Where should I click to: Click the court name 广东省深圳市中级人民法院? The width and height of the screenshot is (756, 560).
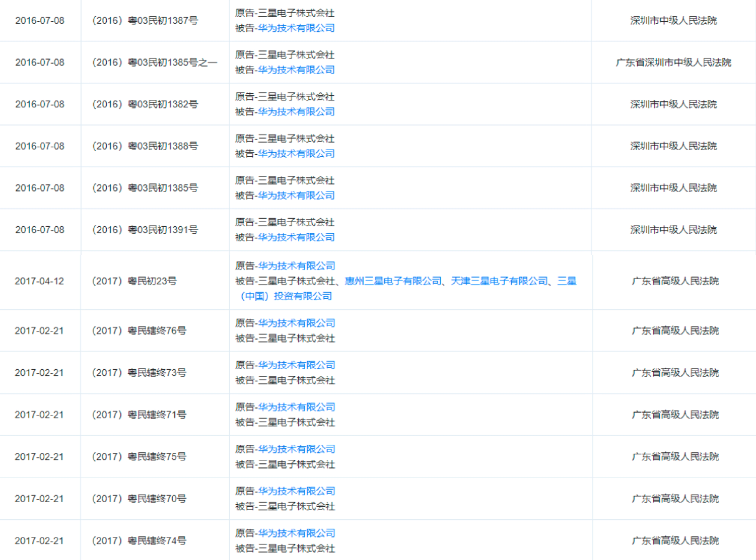673,63
